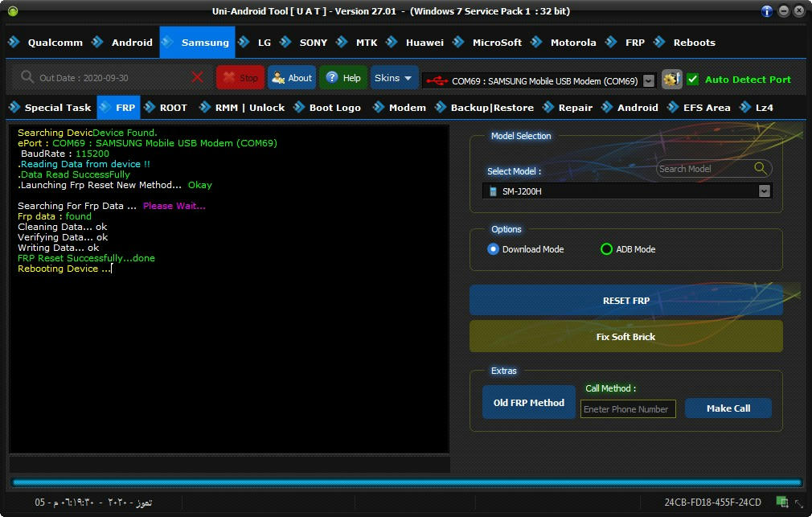Screen dimensions: 812x517
Task: Select the Download Mode radio button
Action: coord(493,249)
